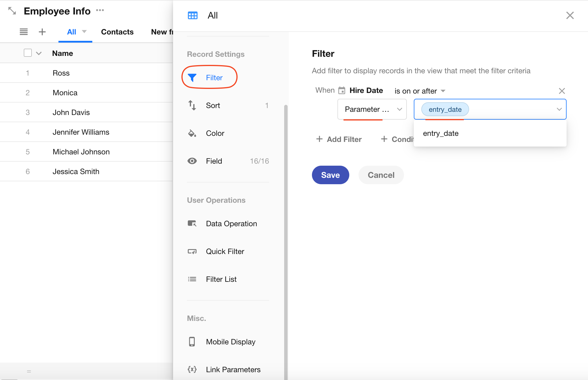
Task: Open the Filter List menu item
Action: (221, 279)
